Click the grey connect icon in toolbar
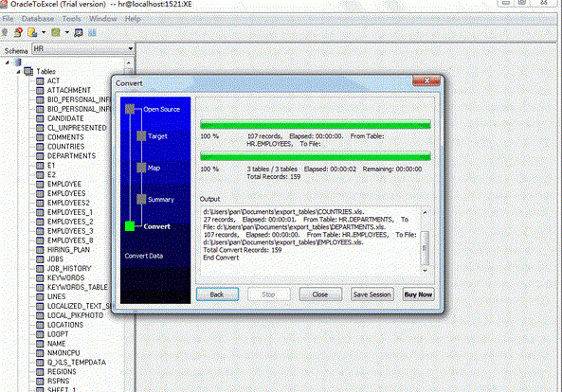This screenshot has height=392, width=562. pyautogui.click(x=5, y=32)
